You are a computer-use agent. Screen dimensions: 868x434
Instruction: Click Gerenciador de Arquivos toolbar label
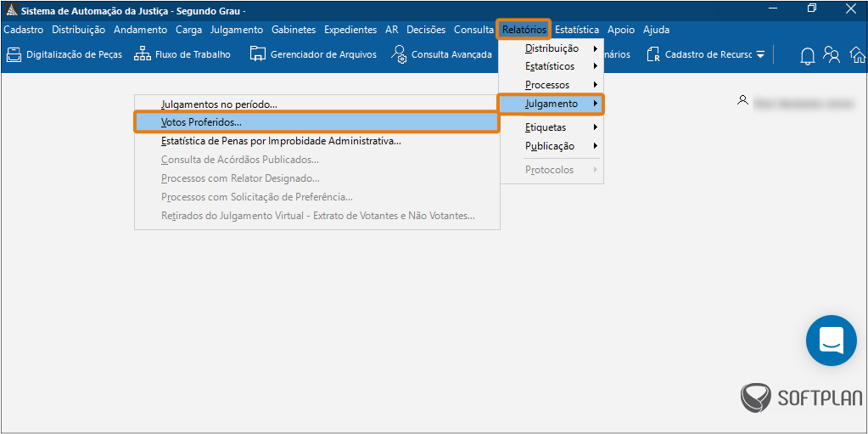(x=323, y=54)
